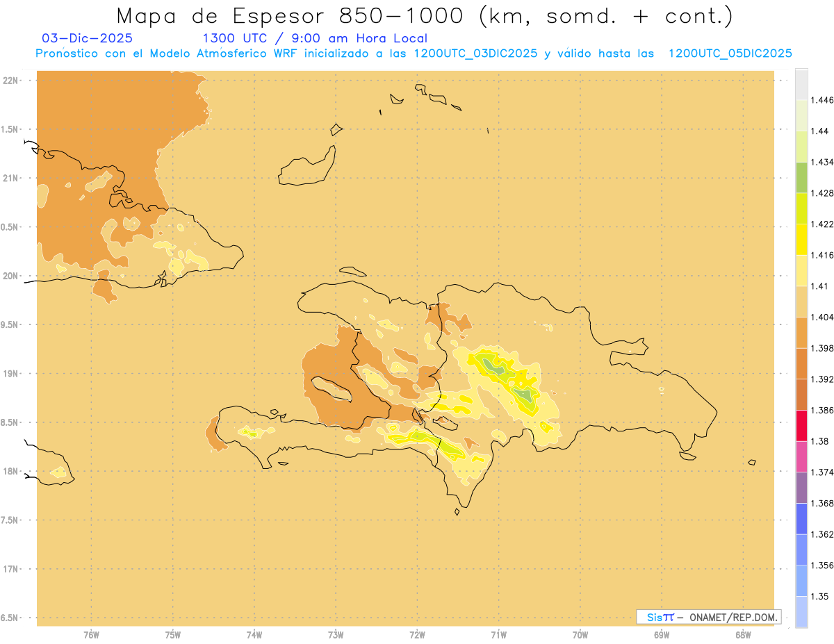
Task: Click the '20N' latitude label
Action: 10,276
